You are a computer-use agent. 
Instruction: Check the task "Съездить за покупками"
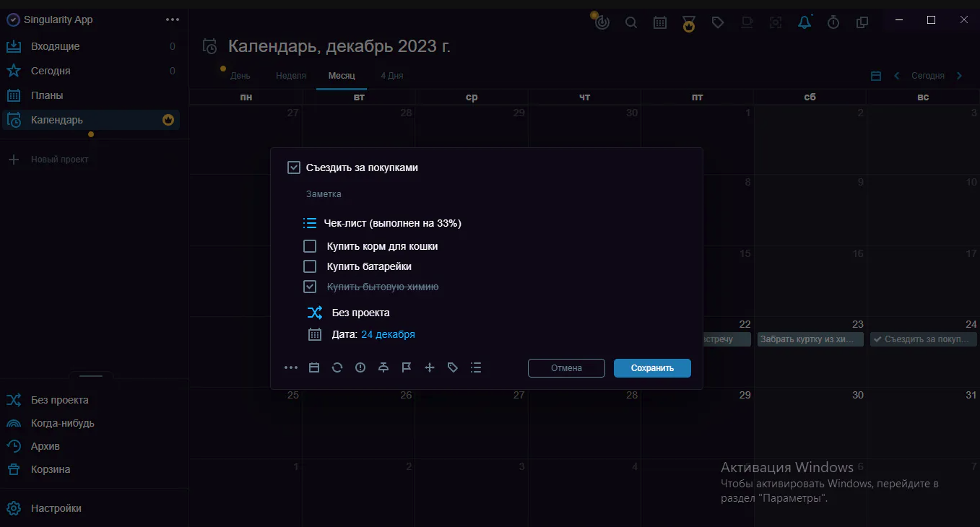pyautogui.click(x=294, y=167)
